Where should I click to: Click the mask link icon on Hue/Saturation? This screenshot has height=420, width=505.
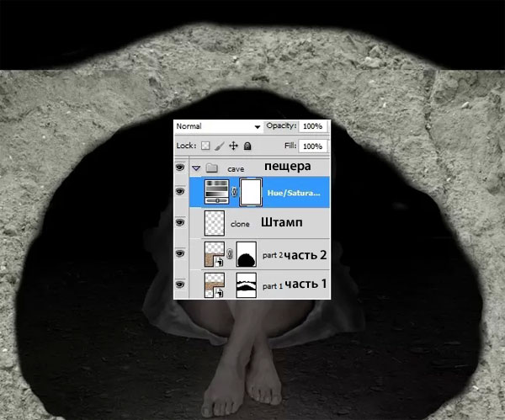pos(233,192)
